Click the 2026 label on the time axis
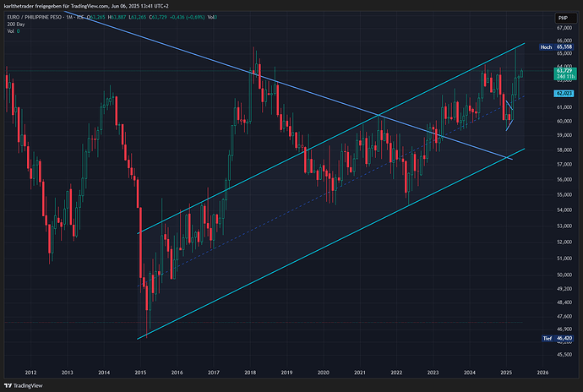 click(x=543, y=372)
